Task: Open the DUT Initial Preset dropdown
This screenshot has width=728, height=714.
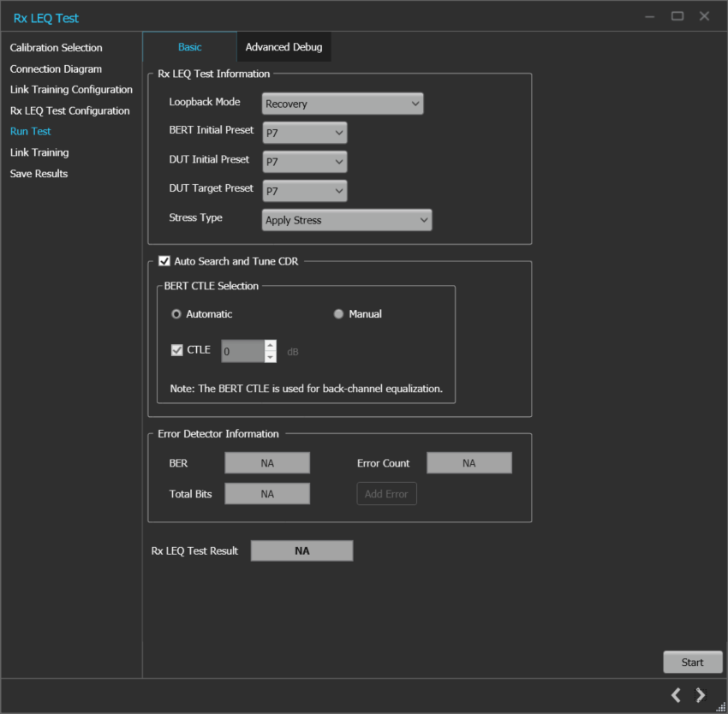Action: click(x=304, y=161)
